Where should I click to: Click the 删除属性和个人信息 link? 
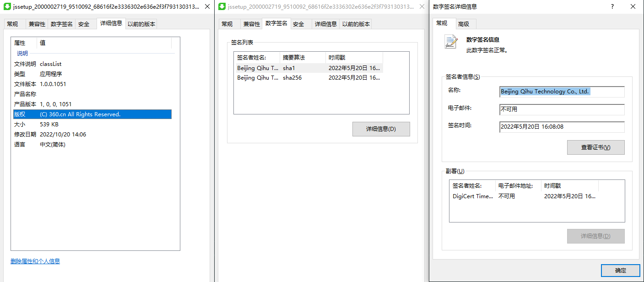(x=35, y=261)
